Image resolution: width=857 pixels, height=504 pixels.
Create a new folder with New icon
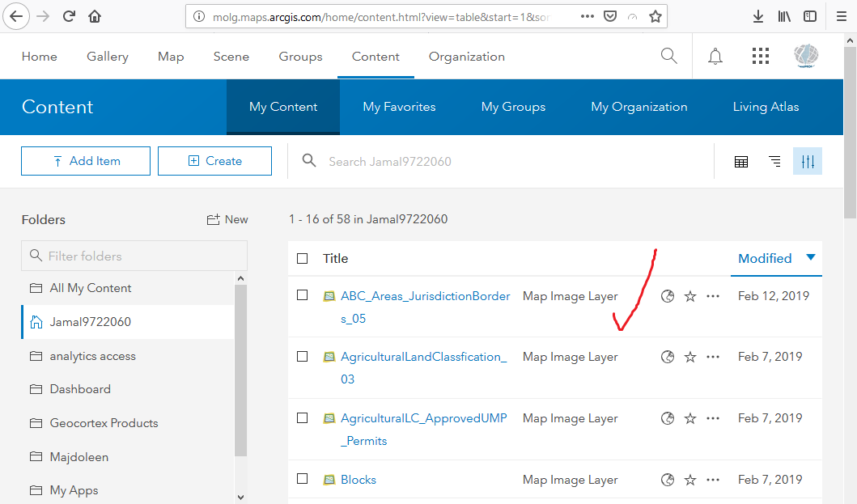(x=227, y=219)
